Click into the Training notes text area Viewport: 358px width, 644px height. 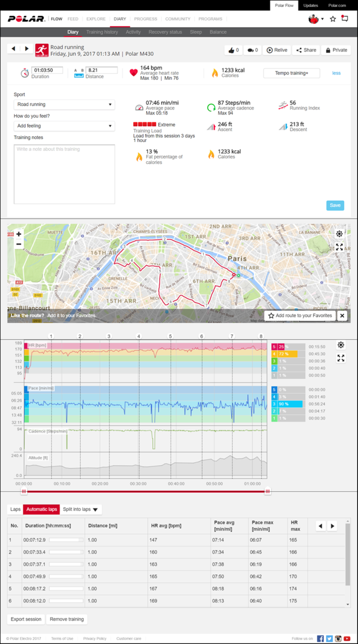pyautogui.click(x=64, y=174)
